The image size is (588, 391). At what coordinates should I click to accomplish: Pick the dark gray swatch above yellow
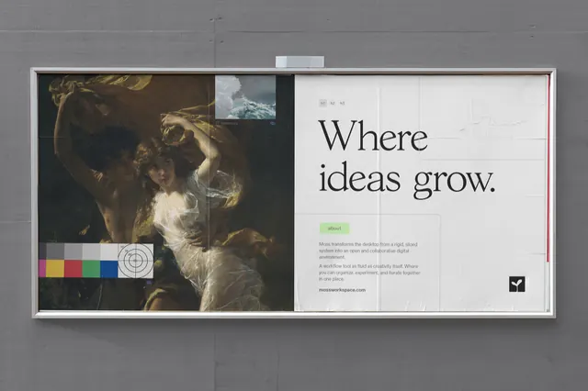point(55,251)
